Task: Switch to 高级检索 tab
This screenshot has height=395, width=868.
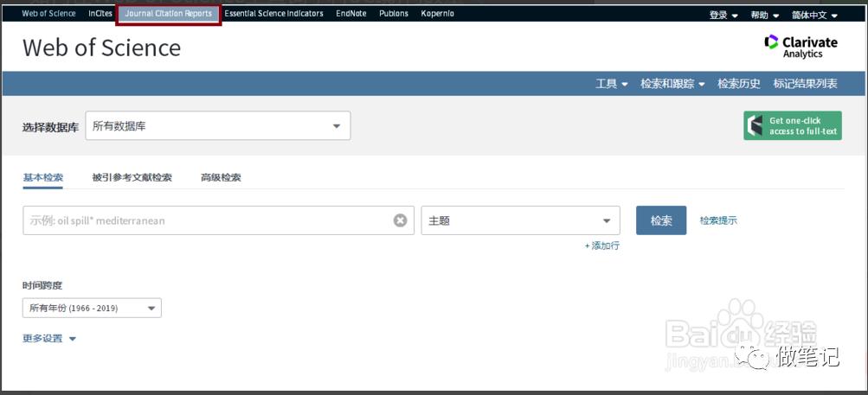Action: [x=221, y=177]
